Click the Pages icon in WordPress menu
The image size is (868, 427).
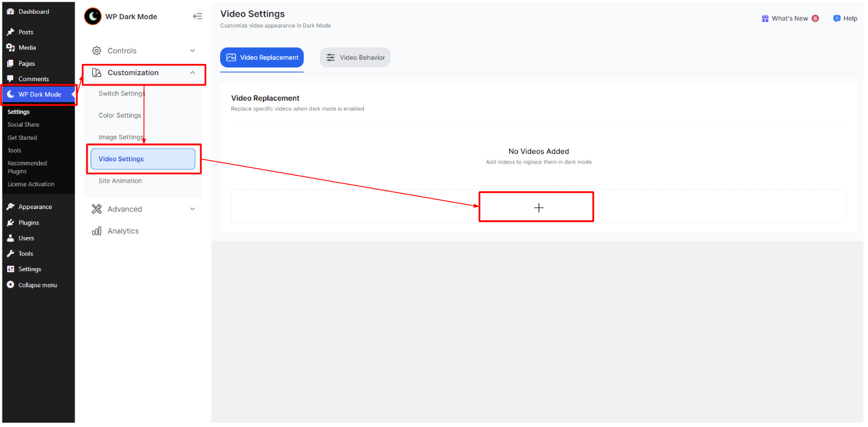[x=10, y=63]
